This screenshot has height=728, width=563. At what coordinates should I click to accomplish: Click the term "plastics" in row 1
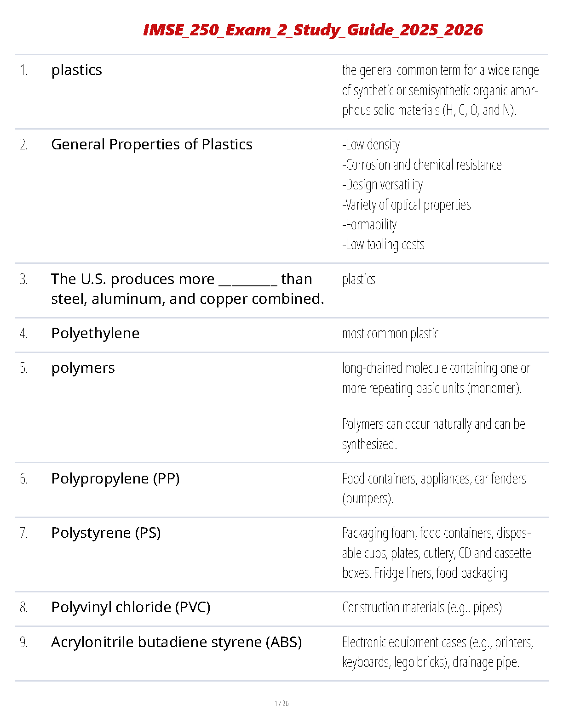pos(76,70)
